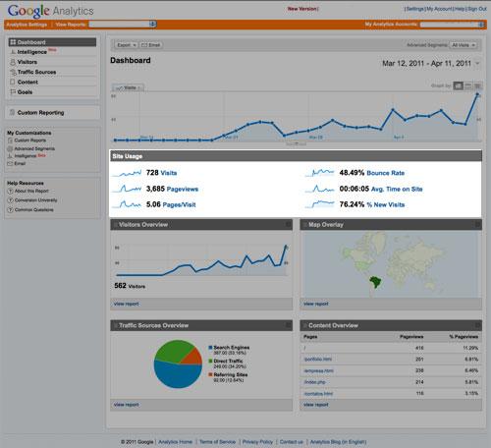Image resolution: width=491 pixels, height=448 pixels.
Task: Open the Visitors menu in sidebar
Action: coord(27,62)
